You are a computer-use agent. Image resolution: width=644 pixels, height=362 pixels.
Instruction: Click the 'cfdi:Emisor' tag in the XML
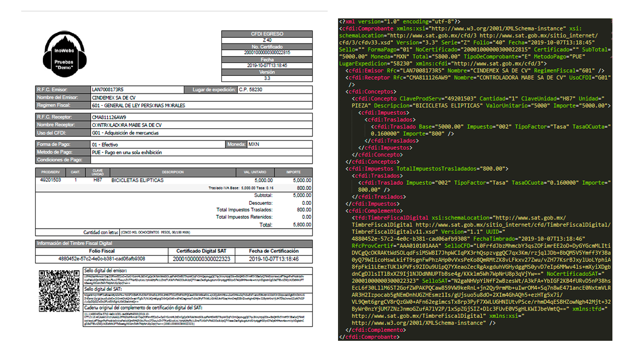click(x=365, y=70)
